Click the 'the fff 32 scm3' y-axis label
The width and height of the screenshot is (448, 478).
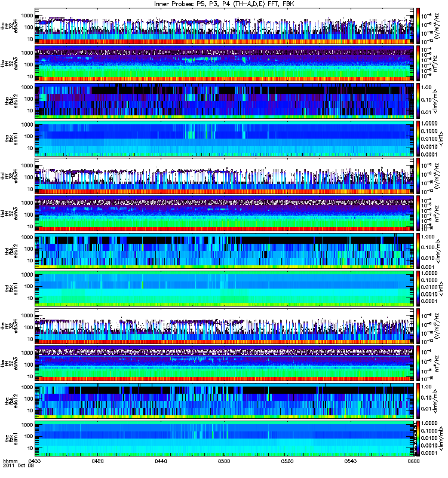pos(10,363)
